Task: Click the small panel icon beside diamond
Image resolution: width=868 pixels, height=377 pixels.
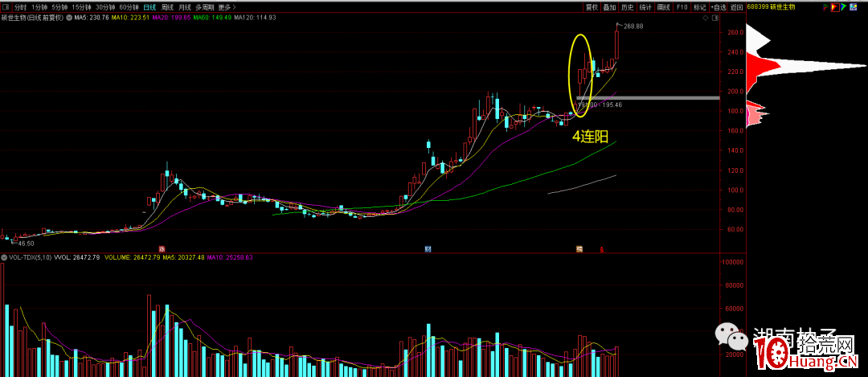Action: [714, 18]
